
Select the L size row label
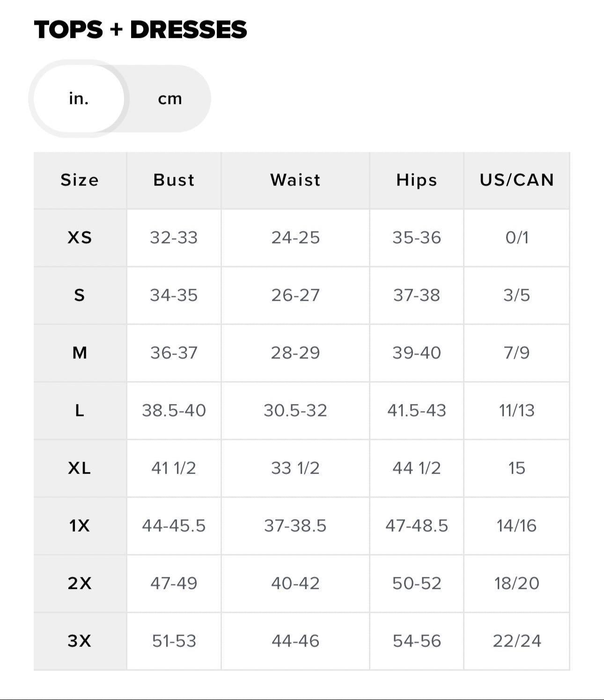click(80, 410)
